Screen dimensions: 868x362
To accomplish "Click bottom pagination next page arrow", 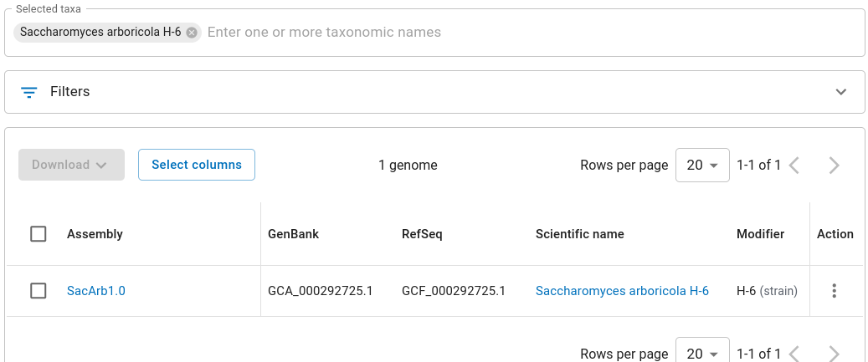I will coord(834,354).
